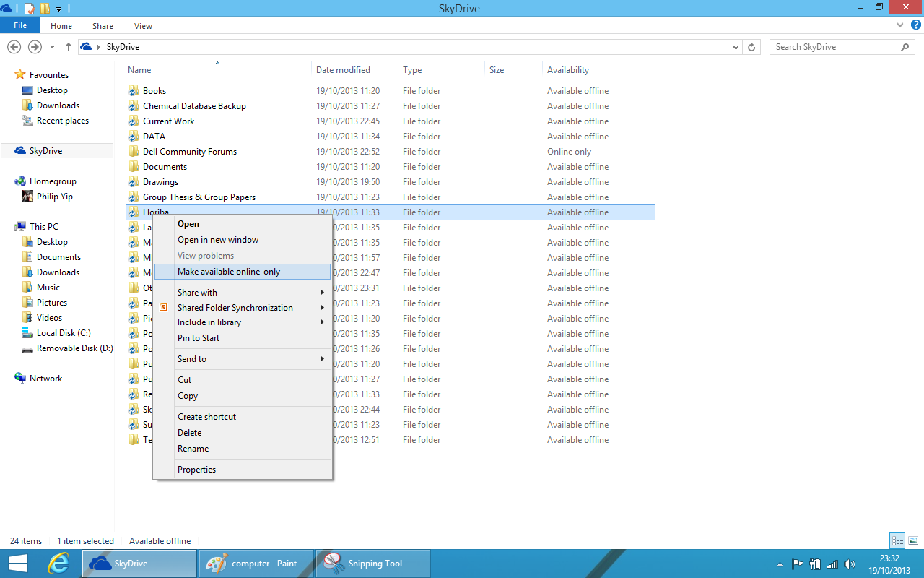Open Videos under This PC

[49, 318]
